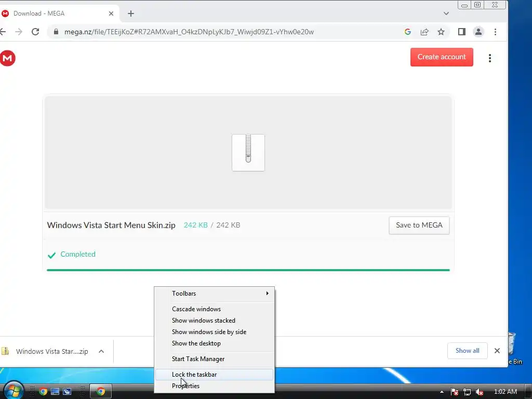
Task: Toggle Lock the taskbar
Action: coord(215,375)
